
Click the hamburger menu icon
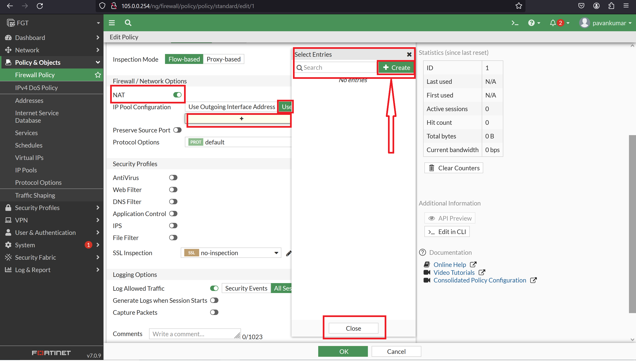(112, 23)
